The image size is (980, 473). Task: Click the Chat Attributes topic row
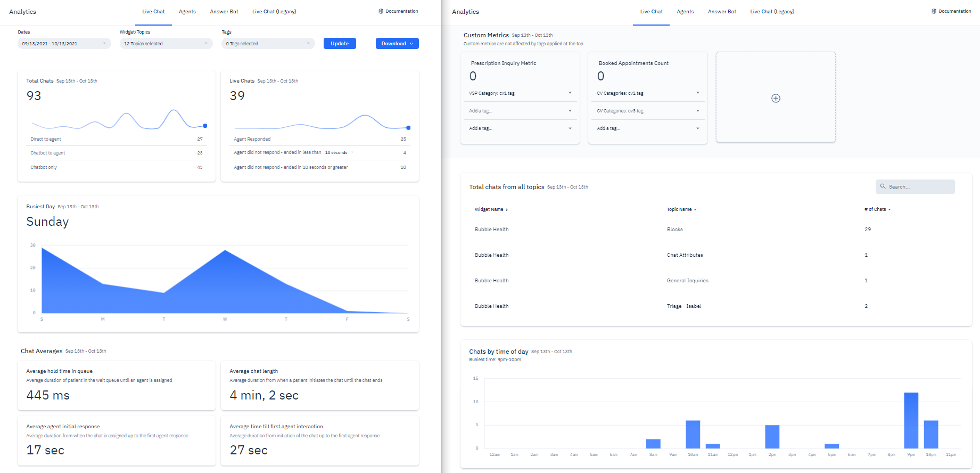pos(717,255)
